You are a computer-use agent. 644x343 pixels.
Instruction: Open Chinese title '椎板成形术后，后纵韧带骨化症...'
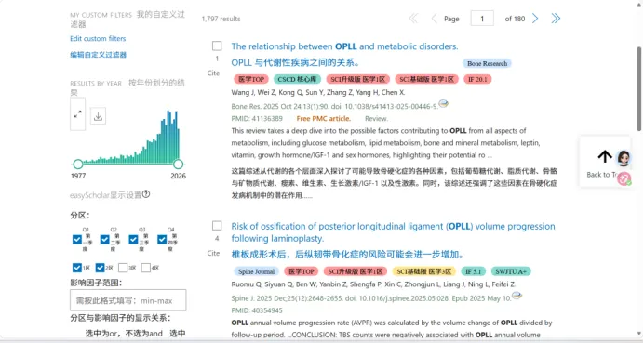[x=347, y=255]
